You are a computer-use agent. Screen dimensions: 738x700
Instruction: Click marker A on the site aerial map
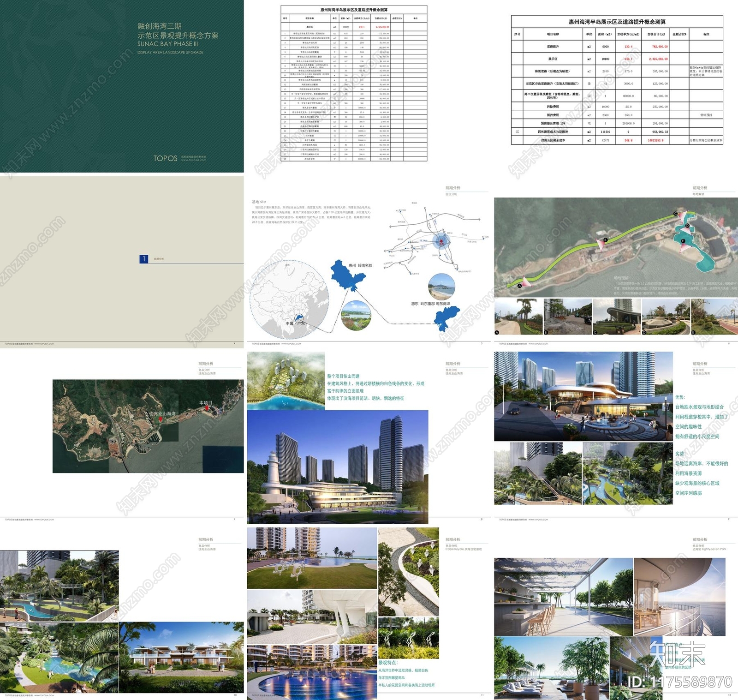point(519,286)
